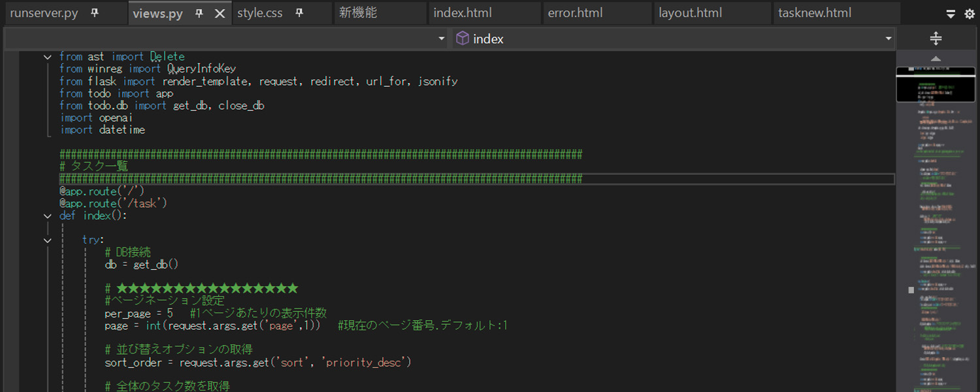The image size is (980, 392).
Task: Click the minimap scrollbar highlighted viewport
Action: click(936, 84)
